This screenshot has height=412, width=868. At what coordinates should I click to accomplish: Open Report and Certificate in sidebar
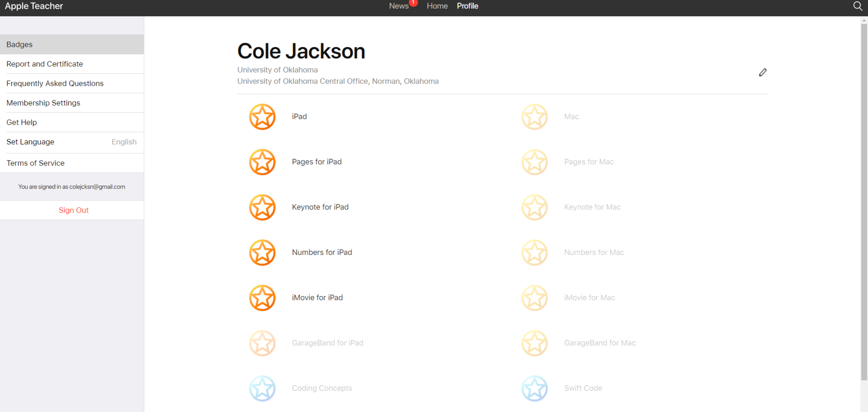point(45,64)
